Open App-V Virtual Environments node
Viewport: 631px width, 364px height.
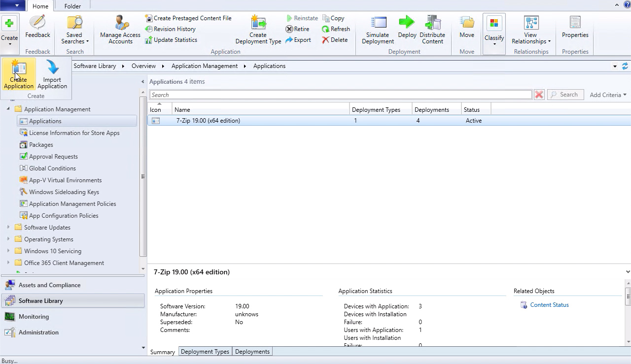tap(60, 180)
